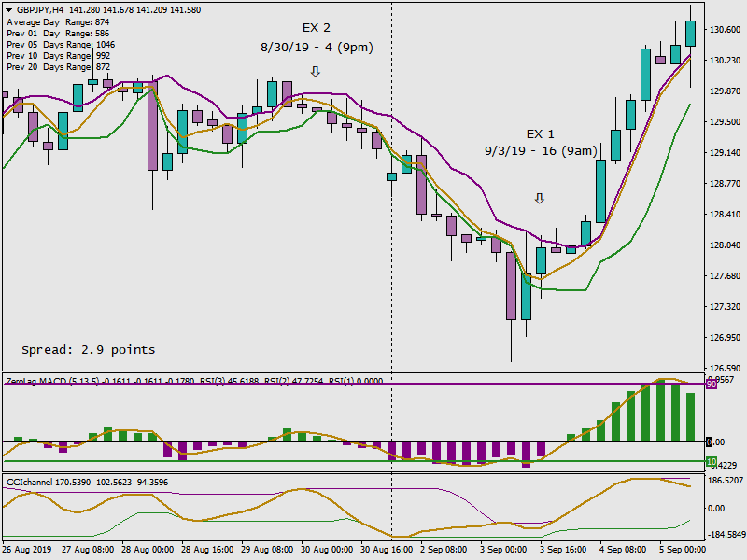Screen dimensions: 747x560
Task: Click the down arrow marker under EX 2
Action: 316,72
